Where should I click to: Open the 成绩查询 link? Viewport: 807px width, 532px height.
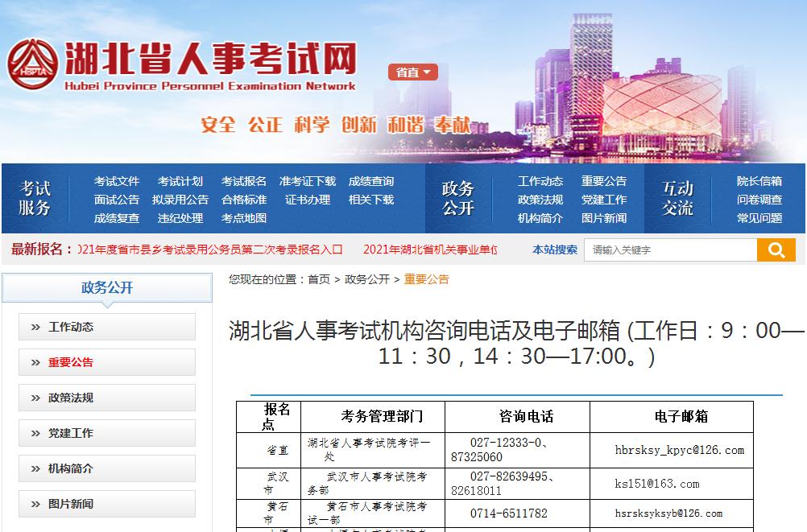point(374,181)
